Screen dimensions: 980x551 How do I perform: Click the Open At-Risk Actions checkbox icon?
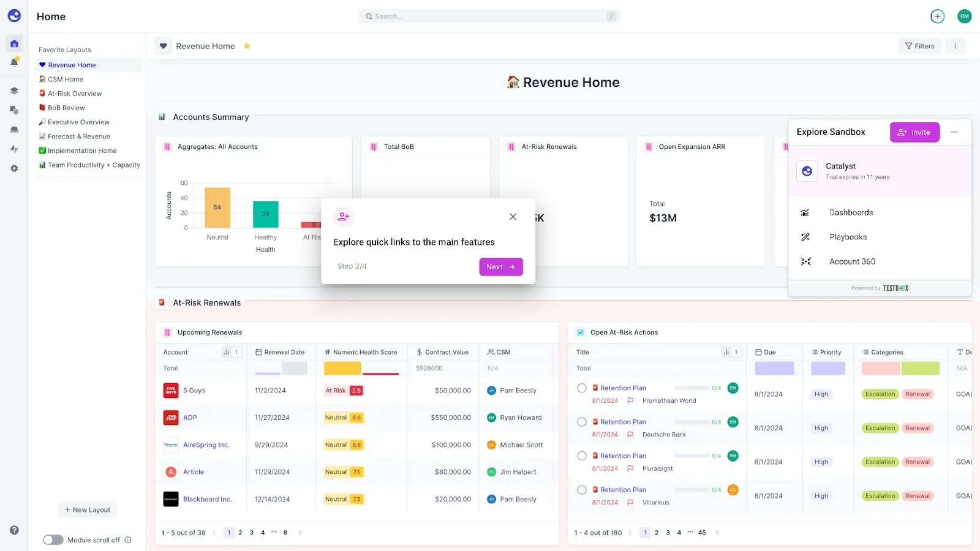tap(580, 332)
